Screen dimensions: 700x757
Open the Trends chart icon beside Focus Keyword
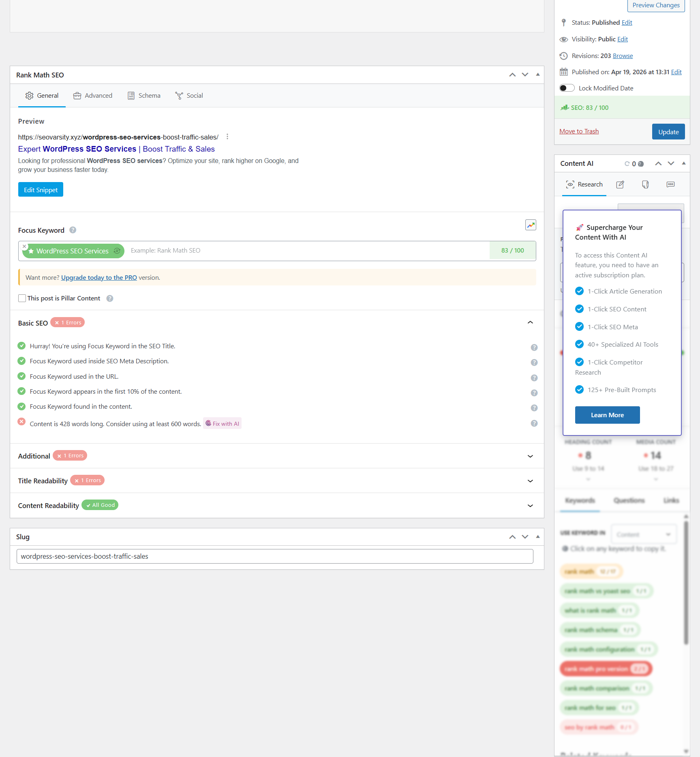531,225
